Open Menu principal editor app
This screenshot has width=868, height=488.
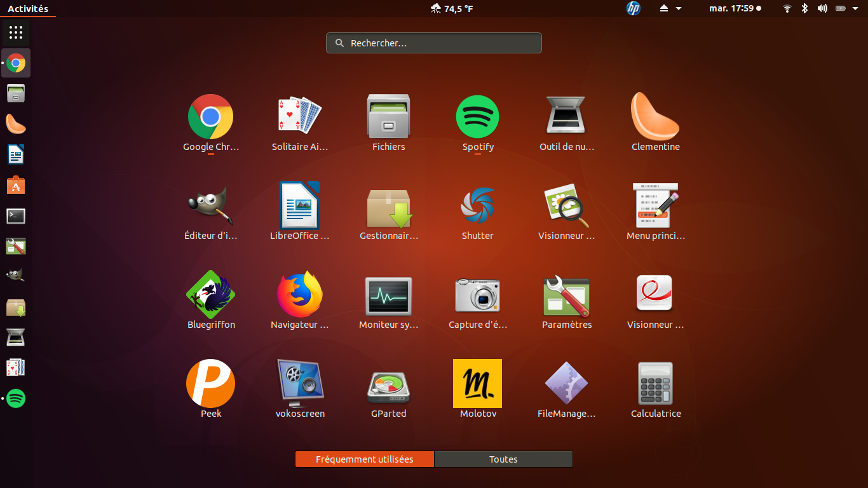(655, 206)
